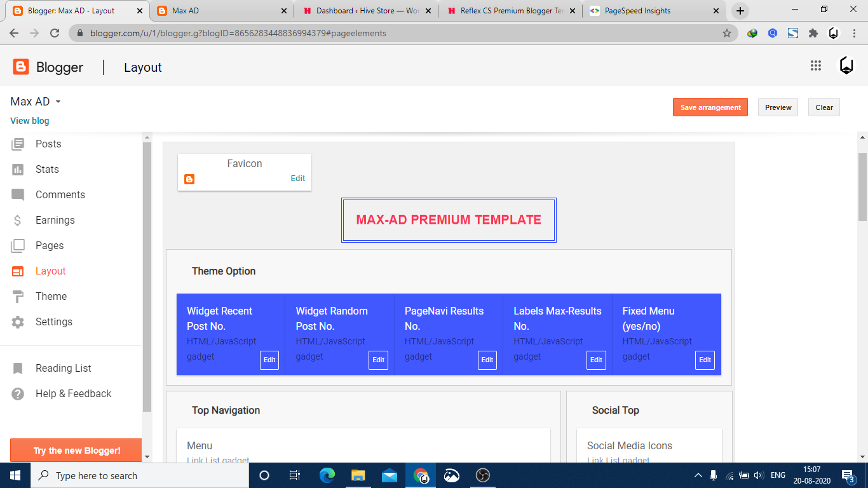Select Pages in the left sidebar
Screen dimensions: 868x488
click(50, 246)
